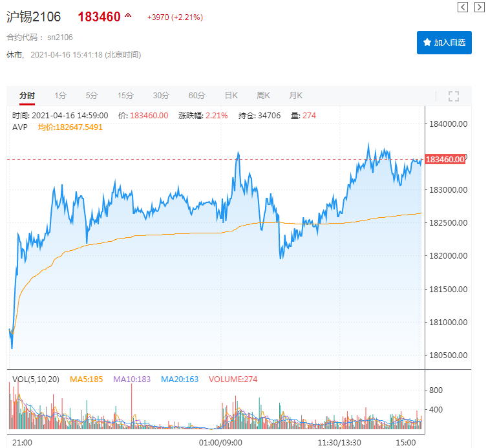This screenshot has height=448, width=488.
Task: Add contract to watchlist with 加入自选
Action: click(444, 43)
